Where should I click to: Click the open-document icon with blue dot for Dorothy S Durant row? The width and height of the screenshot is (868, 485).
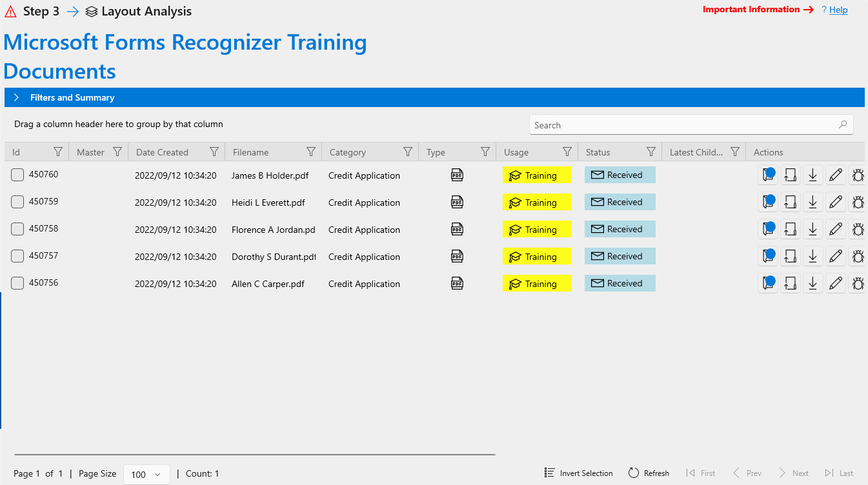tap(767, 256)
